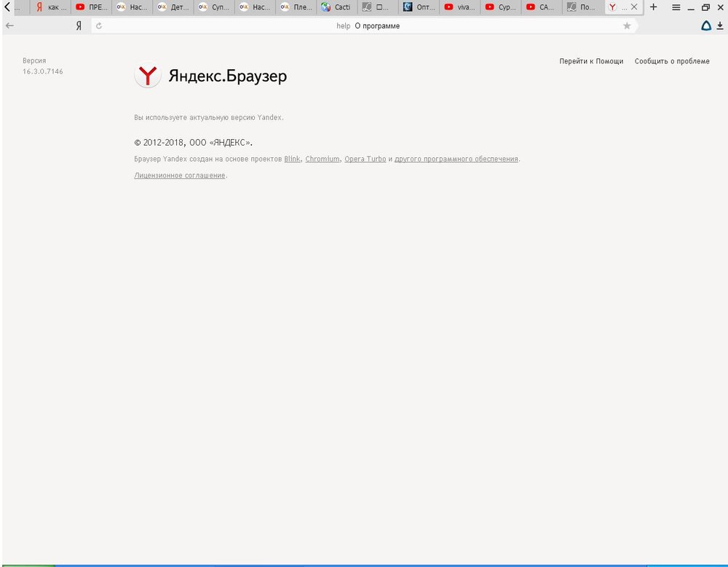728x567 pixels.
Task: Open the browser hamburger menu
Action: click(676, 7)
